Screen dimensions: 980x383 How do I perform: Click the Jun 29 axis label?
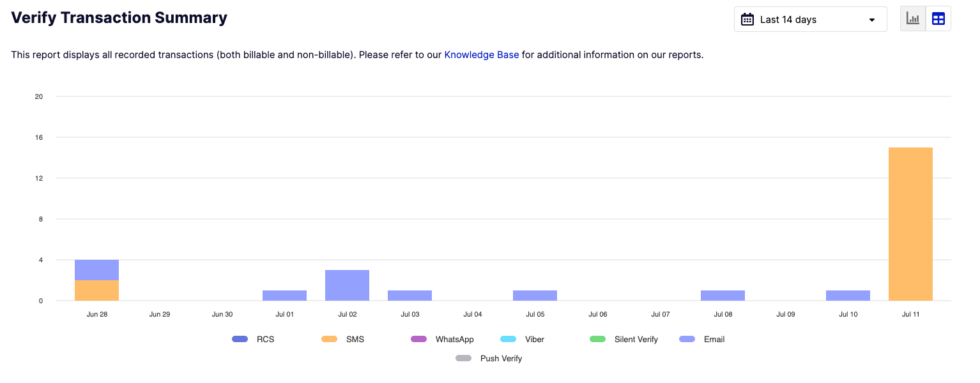[160, 314]
